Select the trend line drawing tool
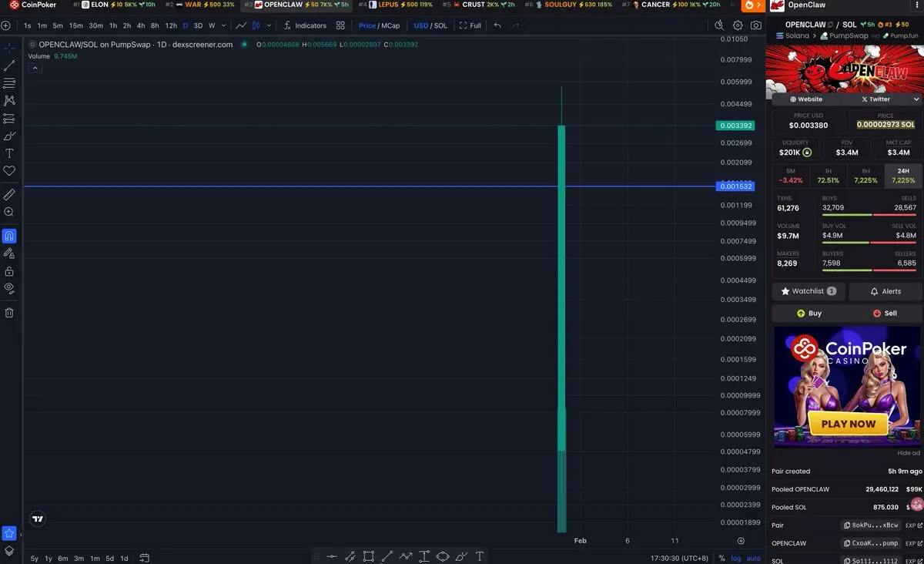 (x=9, y=66)
